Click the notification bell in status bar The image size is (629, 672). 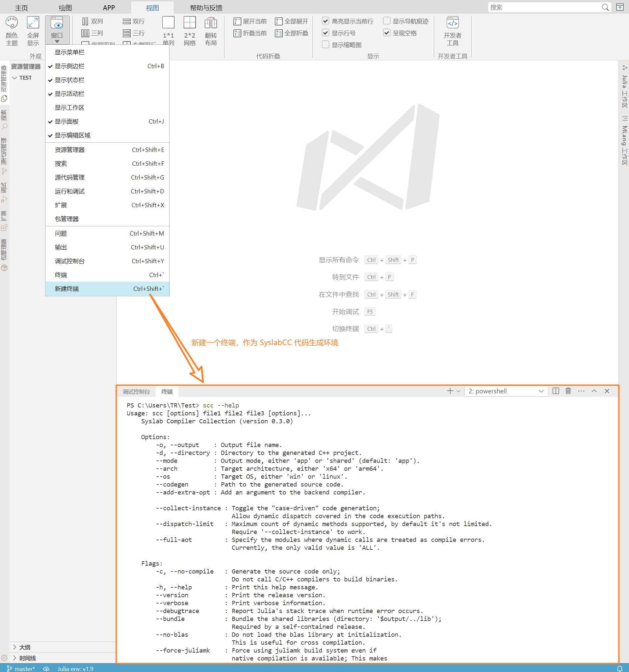619,668
